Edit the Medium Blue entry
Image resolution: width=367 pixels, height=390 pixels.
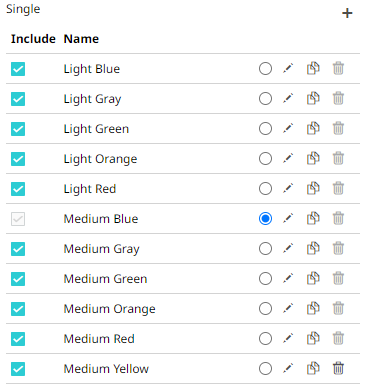tap(288, 219)
